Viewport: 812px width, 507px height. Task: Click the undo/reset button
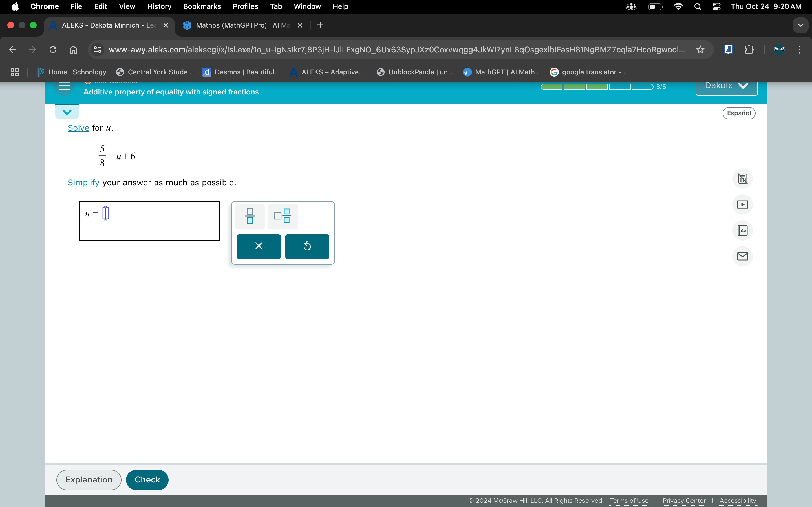tap(308, 246)
